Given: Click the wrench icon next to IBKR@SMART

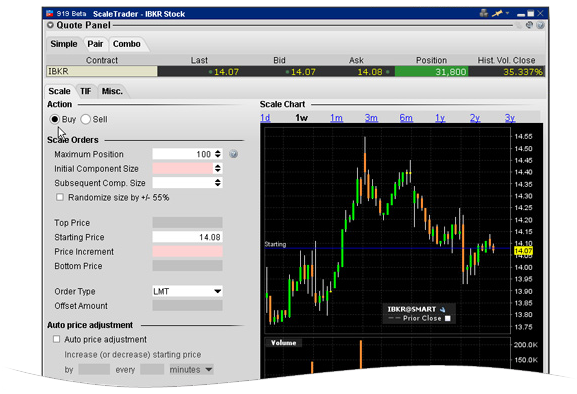Looking at the screenshot, I should [x=443, y=309].
